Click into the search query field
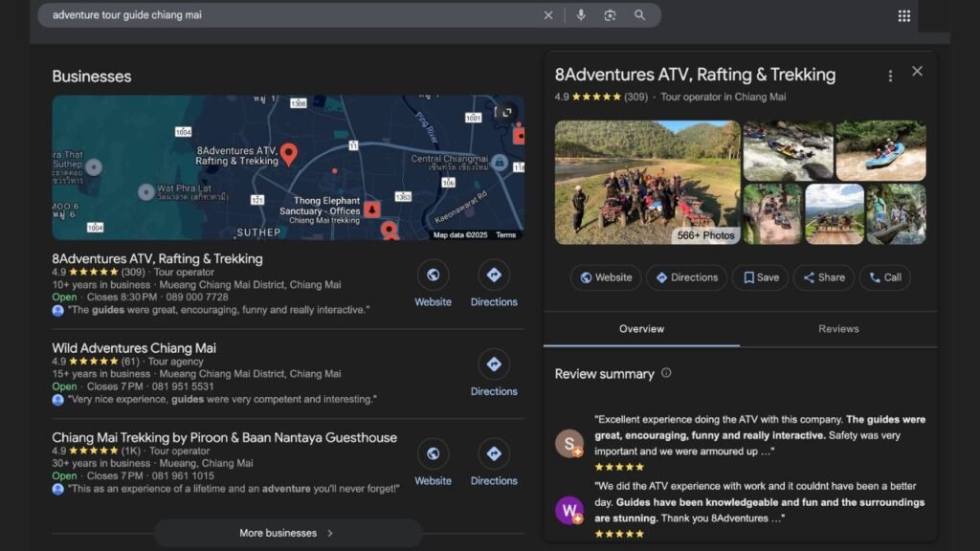This screenshot has width=980, height=551. [x=287, y=15]
